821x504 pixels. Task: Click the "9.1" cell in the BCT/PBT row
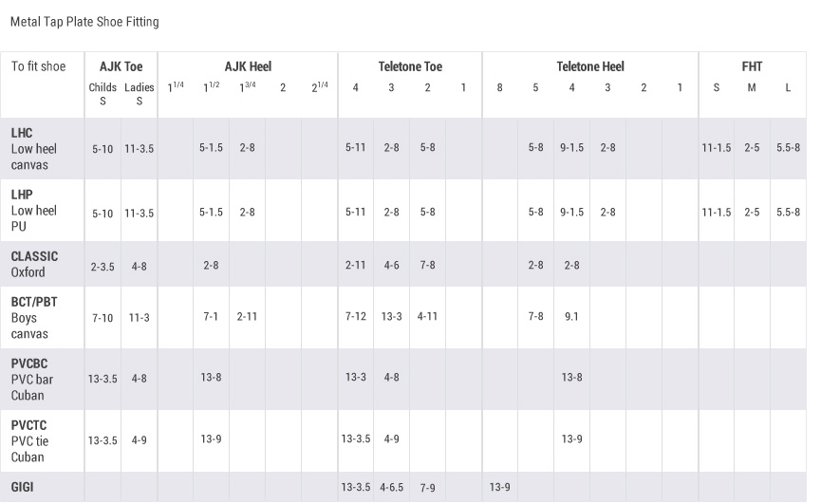click(x=571, y=318)
